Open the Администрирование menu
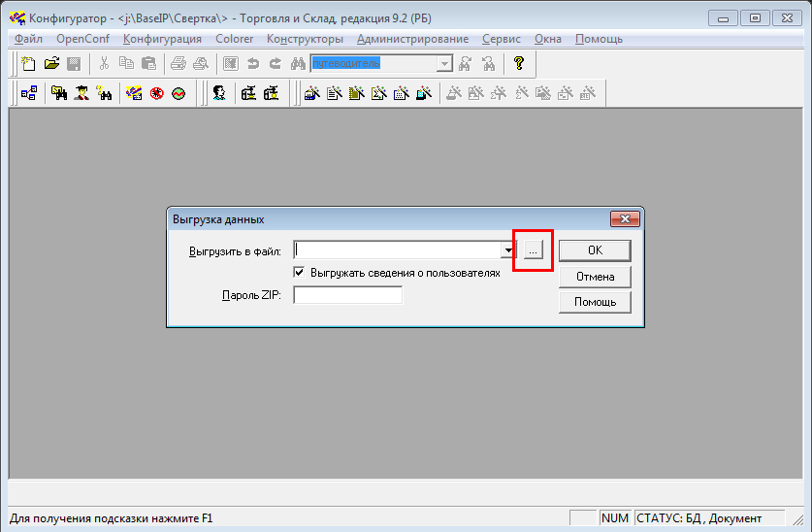The width and height of the screenshot is (812, 532). 412,39
